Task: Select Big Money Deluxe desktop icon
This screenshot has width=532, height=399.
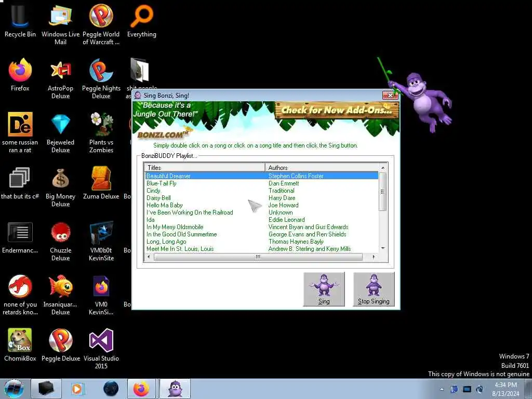Action: [x=60, y=187]
